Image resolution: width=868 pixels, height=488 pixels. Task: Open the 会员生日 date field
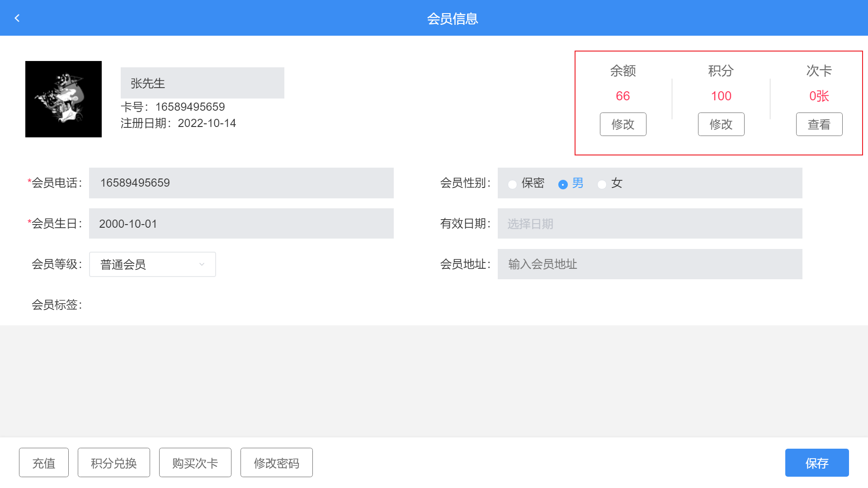(241, 224)
